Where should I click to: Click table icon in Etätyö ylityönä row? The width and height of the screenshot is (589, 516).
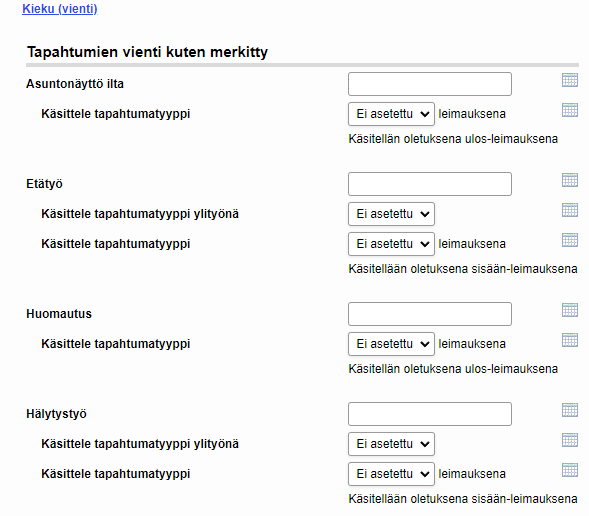pos(569,210)
